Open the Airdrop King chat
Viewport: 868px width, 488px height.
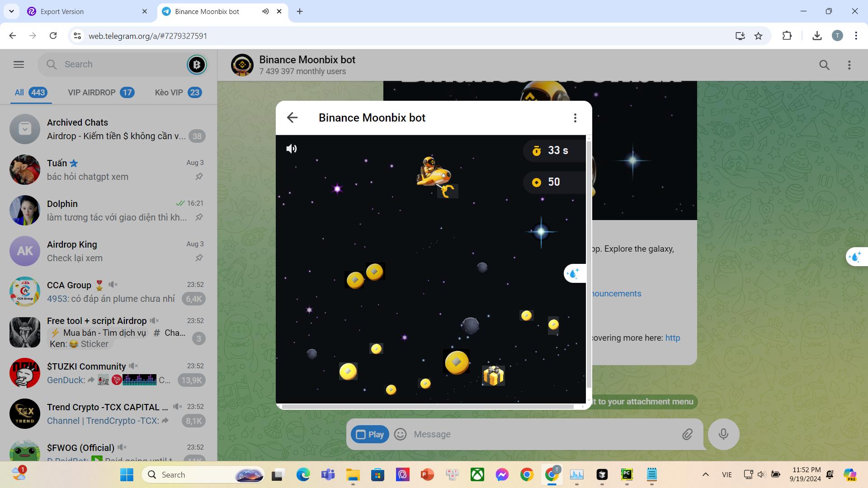click(108, 251)
